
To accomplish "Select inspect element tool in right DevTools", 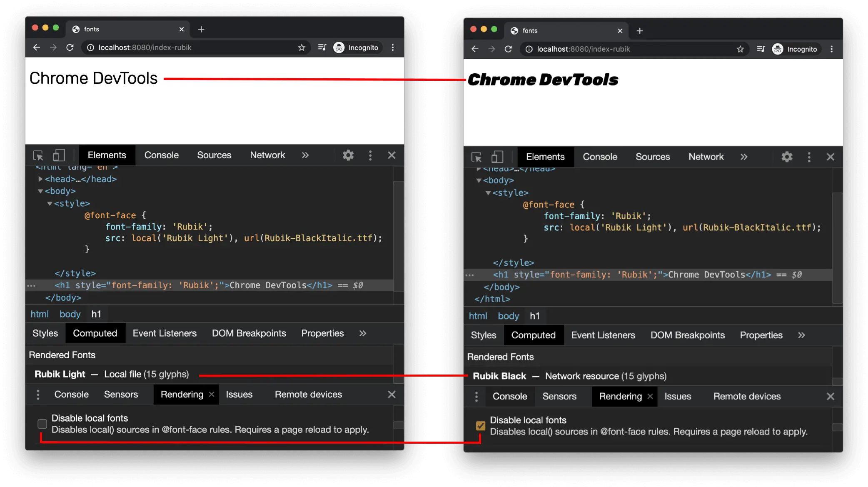I will click(476, 157).
